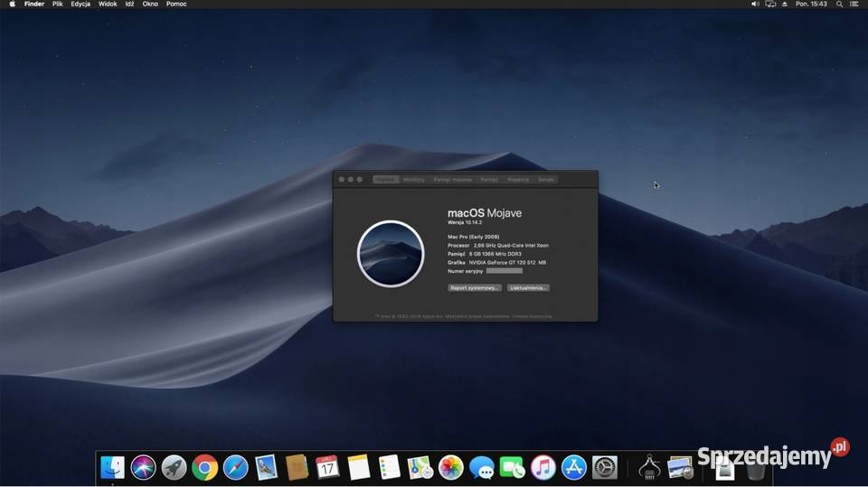Click the macOS Mojave title text
868x487 pixels.
(485, 213)
